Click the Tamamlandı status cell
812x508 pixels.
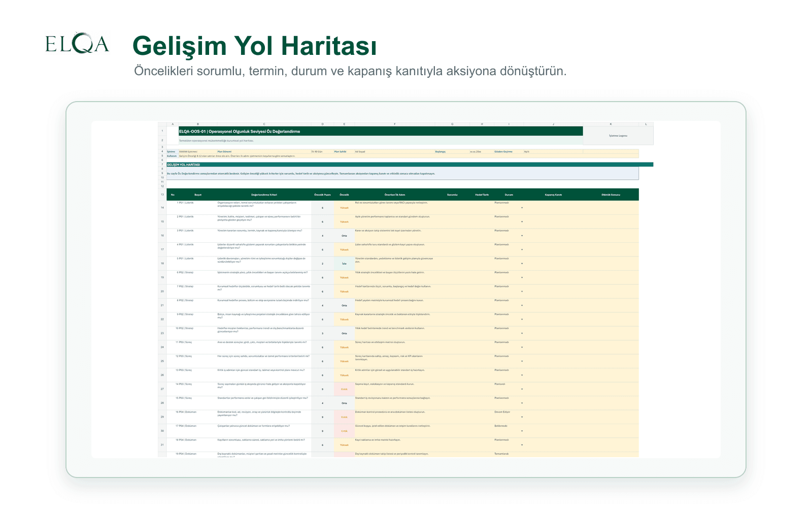point(509,454)
